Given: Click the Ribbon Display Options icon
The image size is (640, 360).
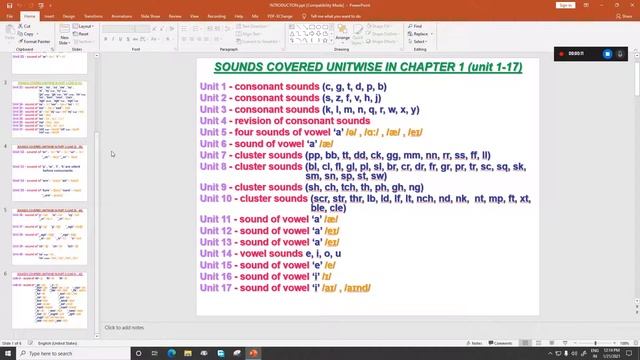Looking at the screenshot, I should click(586, 5).
